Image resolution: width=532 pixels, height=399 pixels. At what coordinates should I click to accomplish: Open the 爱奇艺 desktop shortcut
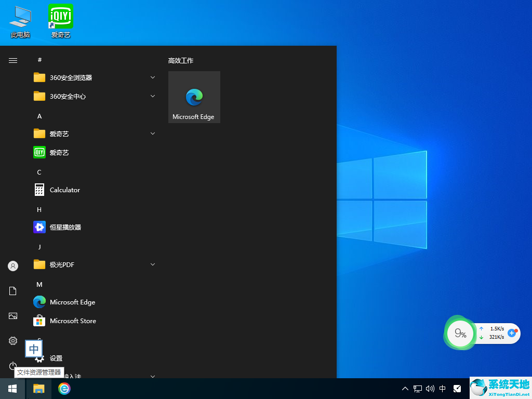[x=61, y=21]
